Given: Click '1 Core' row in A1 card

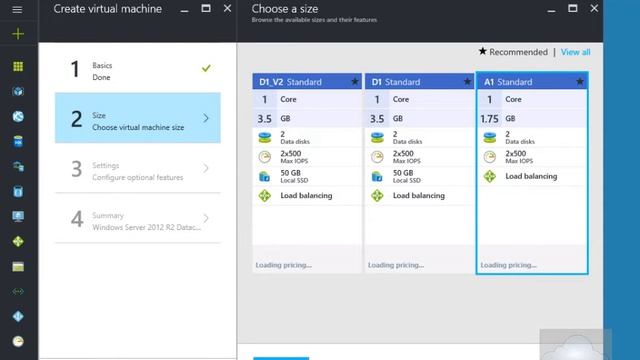Looking at the screenshot, I should (x=532, y=99).
